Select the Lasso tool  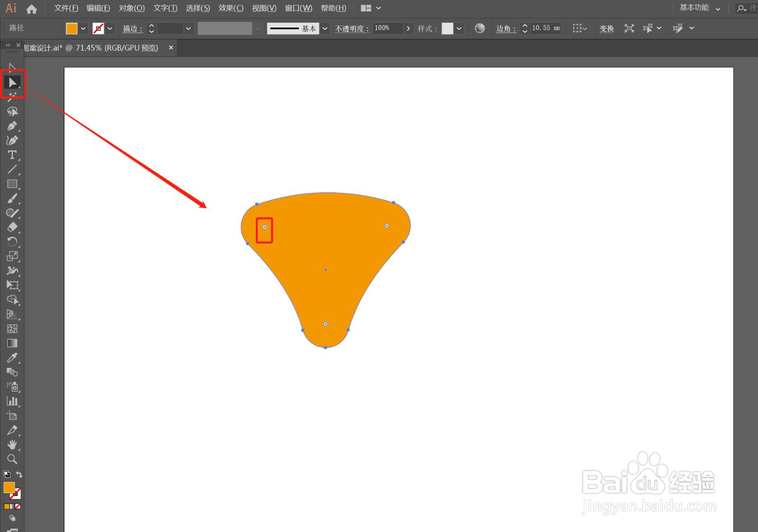pos(12,111)
